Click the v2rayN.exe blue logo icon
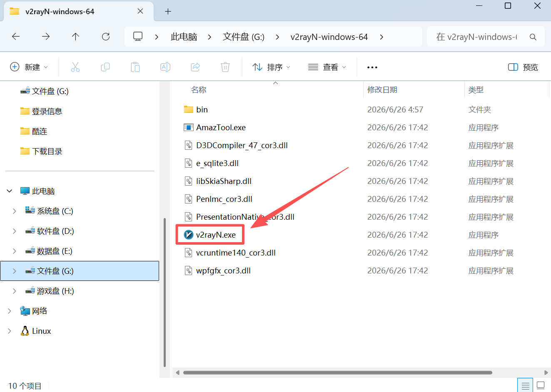The height and width of the screenshot is (392, 551). pos(189,235)
